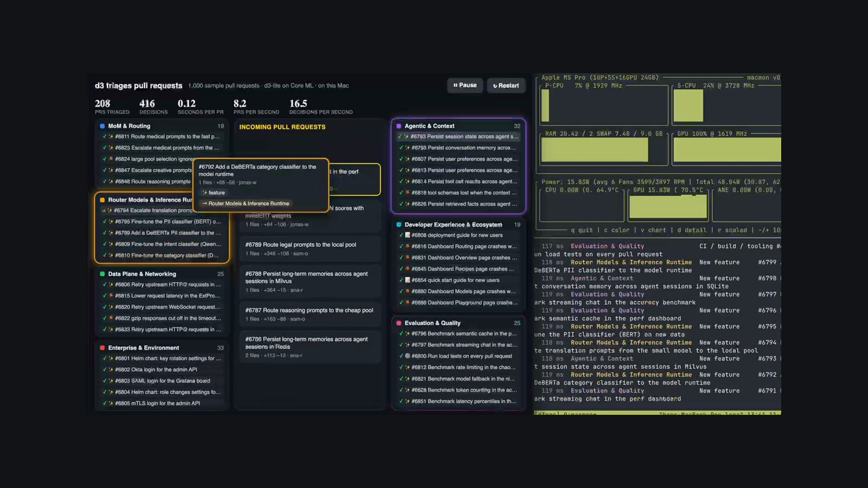Screen dimensions: 868x488
Task: Click the pink Evaluation & Quality square
Action: click(399, 323)
